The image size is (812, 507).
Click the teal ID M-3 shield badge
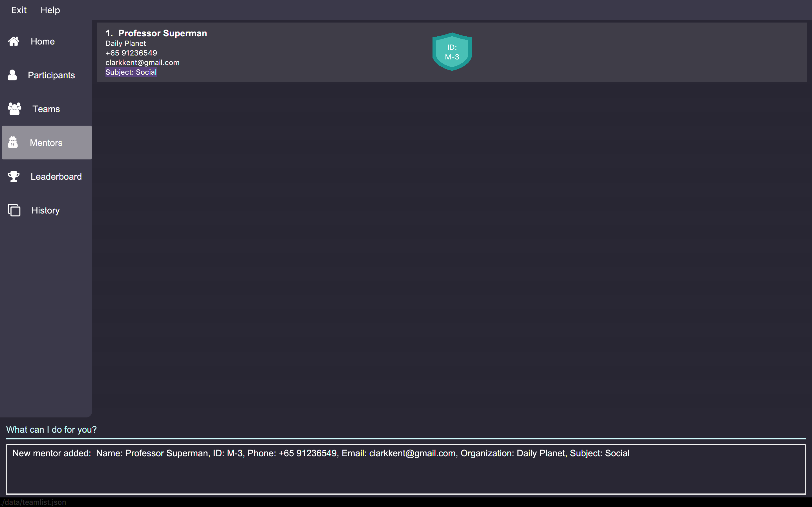pyautogui.click(x=452, y=52)
